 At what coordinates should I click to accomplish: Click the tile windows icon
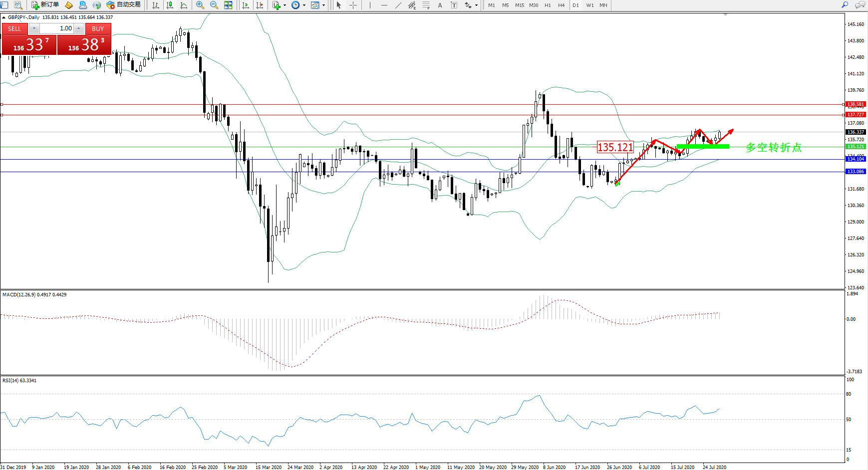(228, 5)
